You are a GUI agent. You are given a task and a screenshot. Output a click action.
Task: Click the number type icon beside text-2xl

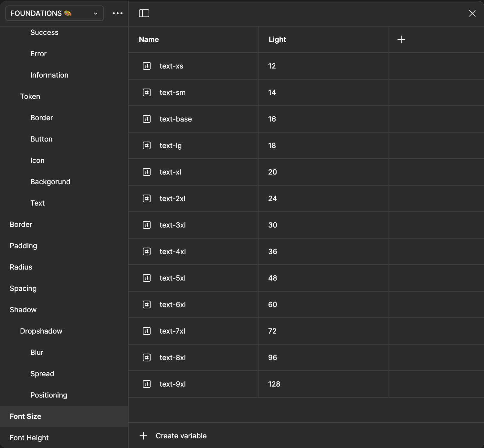coord(147,198)
